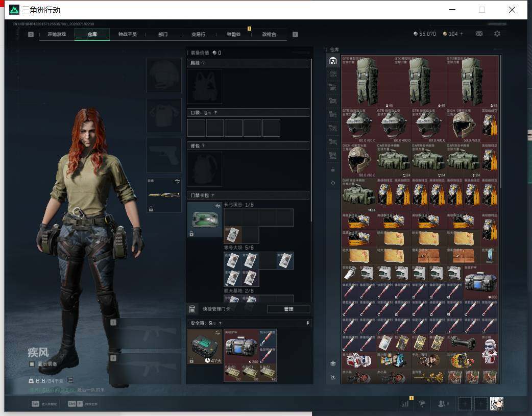Toggle the lock on the 门禁卡包 case

[191, 234]
